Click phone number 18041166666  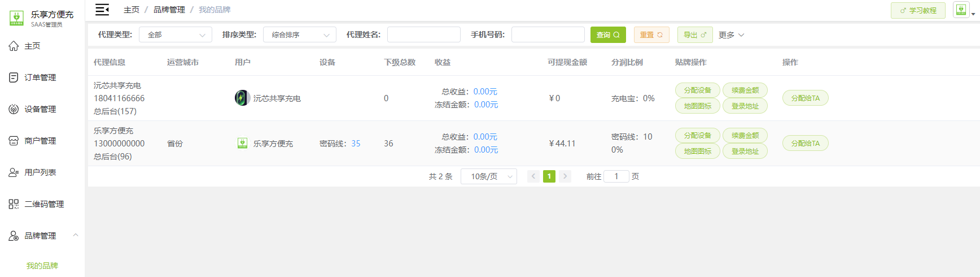(x=119, y=98)
